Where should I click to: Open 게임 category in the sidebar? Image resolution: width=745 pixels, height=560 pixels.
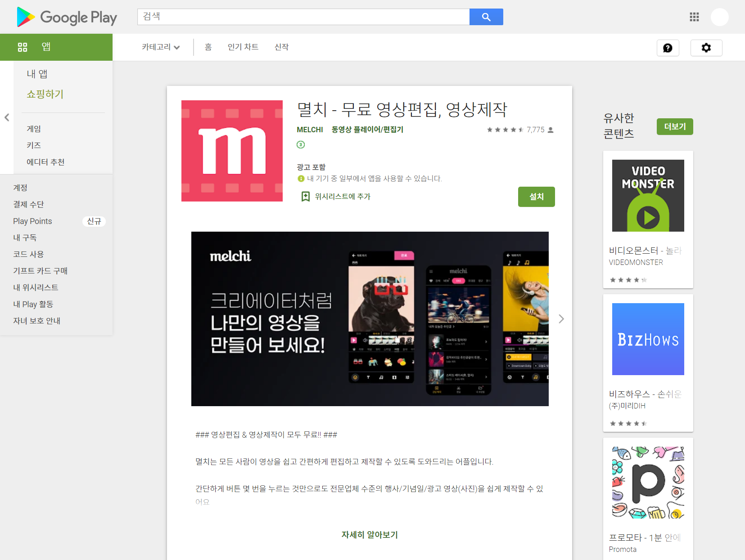pos(34,129)
